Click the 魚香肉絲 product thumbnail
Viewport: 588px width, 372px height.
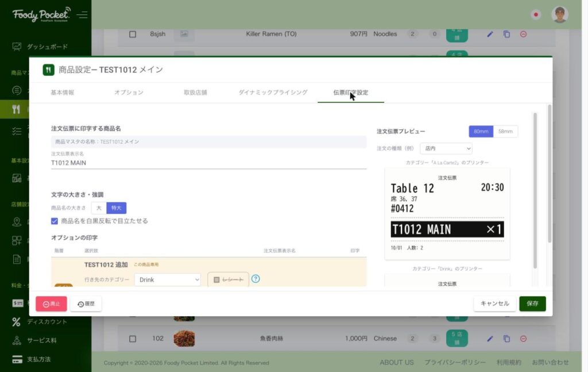tap(184, 339)
